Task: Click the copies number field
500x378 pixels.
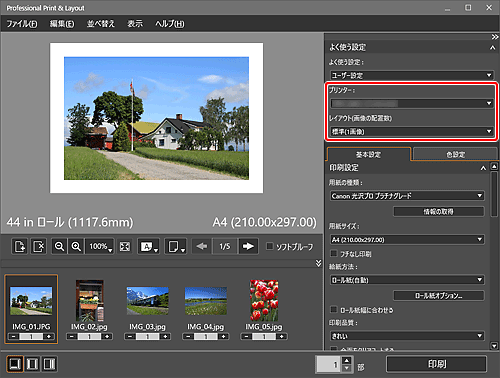Action: pos(329,364)
